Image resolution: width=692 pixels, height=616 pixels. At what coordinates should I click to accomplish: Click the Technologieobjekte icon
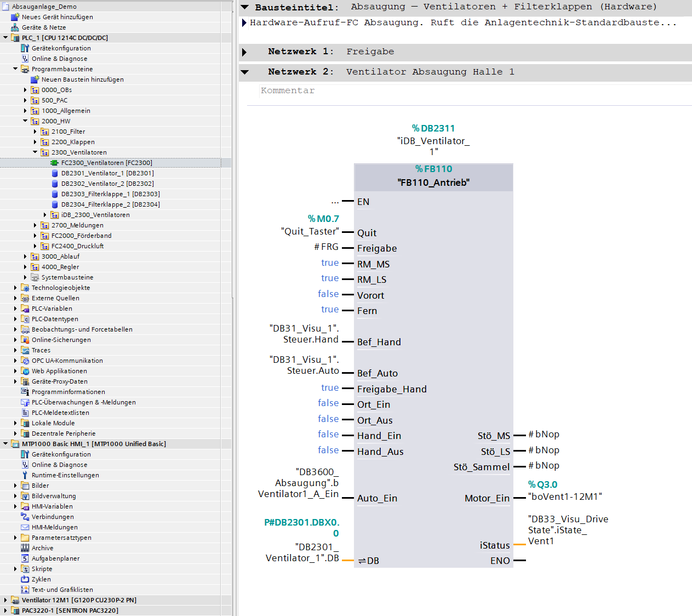click(25, 288)
